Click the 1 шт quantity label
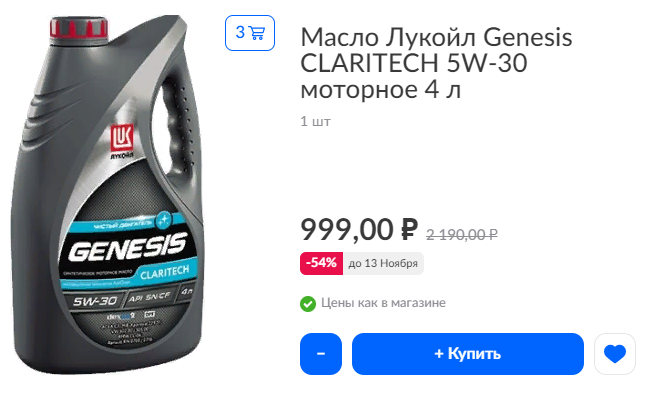648x408 pixels. [x=315, y=121]
